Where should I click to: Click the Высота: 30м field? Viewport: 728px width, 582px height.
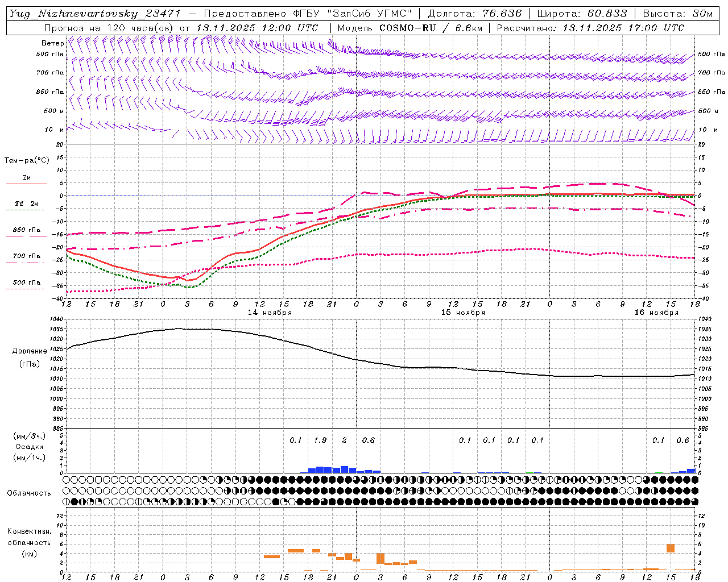[x=677, y=14]
